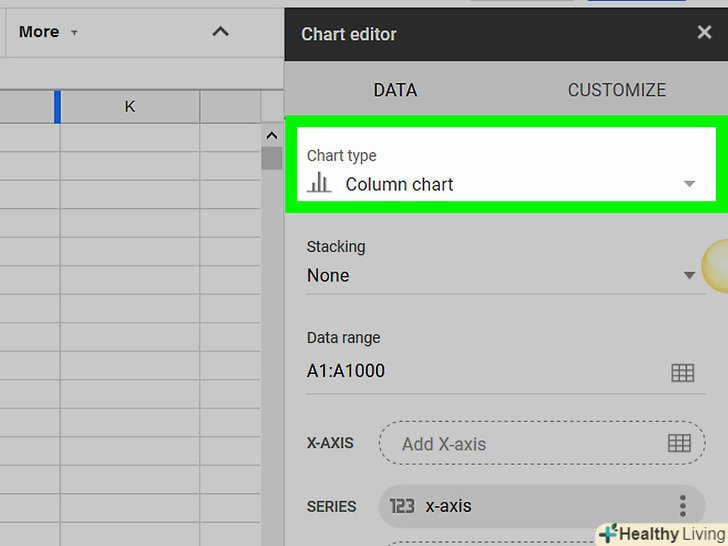The height and width of the screenshot is (546, 728).
Task: Expand the Stacking dropdown arrow
Action: [689, 276]
